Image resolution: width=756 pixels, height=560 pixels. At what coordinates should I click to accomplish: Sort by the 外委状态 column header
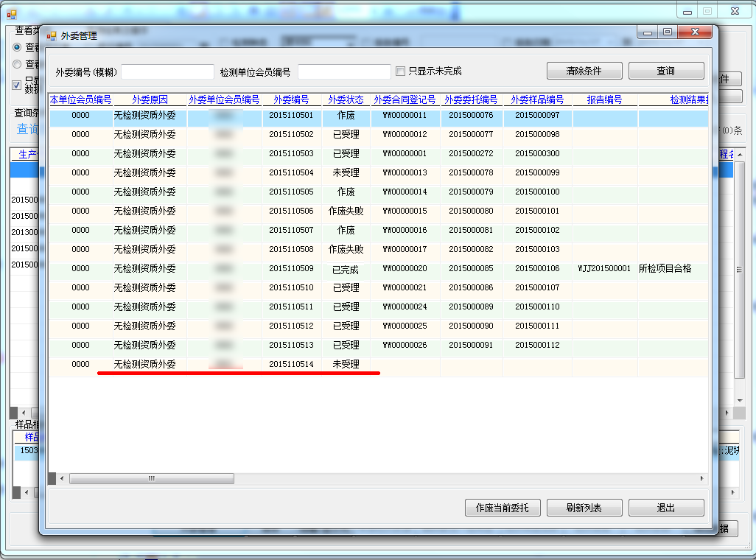[x=346, y=99]
